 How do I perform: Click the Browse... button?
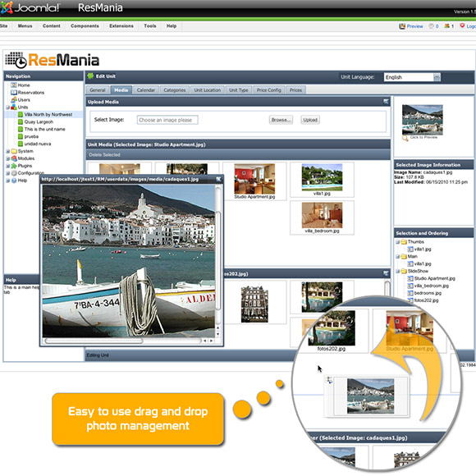pos(281,120)
